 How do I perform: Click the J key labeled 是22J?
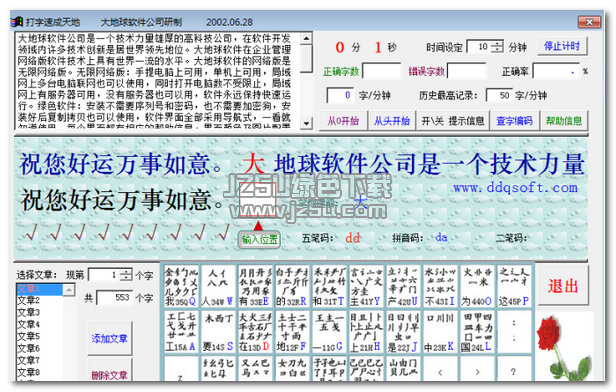click(x=403, y=332)
